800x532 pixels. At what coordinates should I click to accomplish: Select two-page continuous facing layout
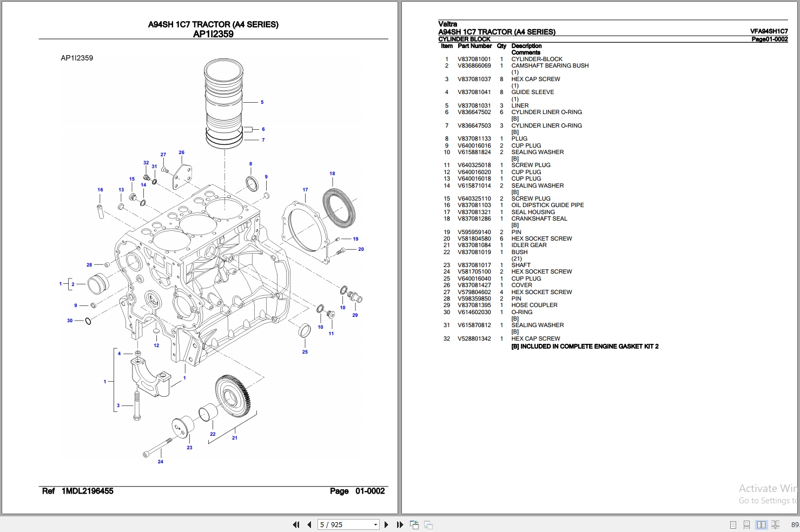[x=775, y=524]
